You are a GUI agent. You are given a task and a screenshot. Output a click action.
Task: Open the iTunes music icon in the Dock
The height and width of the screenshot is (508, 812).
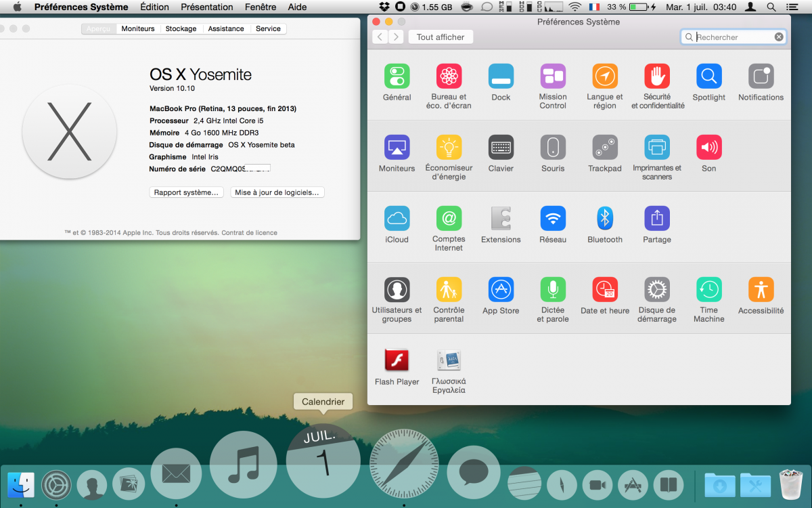pos(244,465)
